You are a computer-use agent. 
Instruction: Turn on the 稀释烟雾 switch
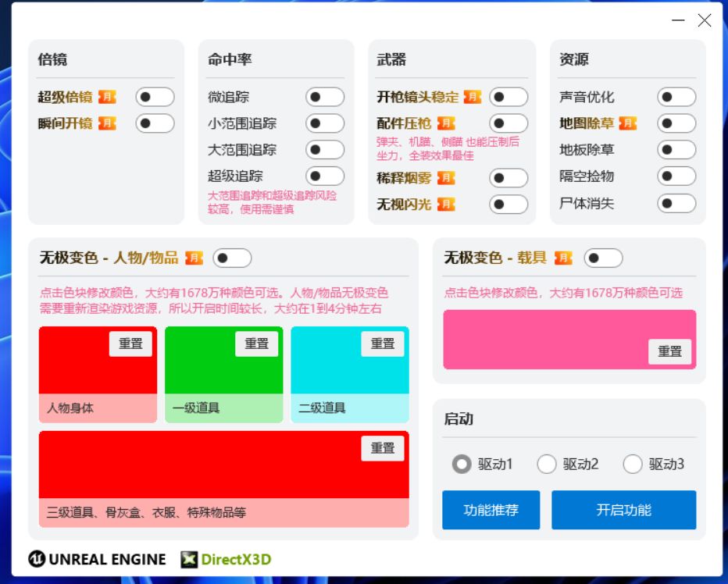pyautogui.click(x=509, y=178)
